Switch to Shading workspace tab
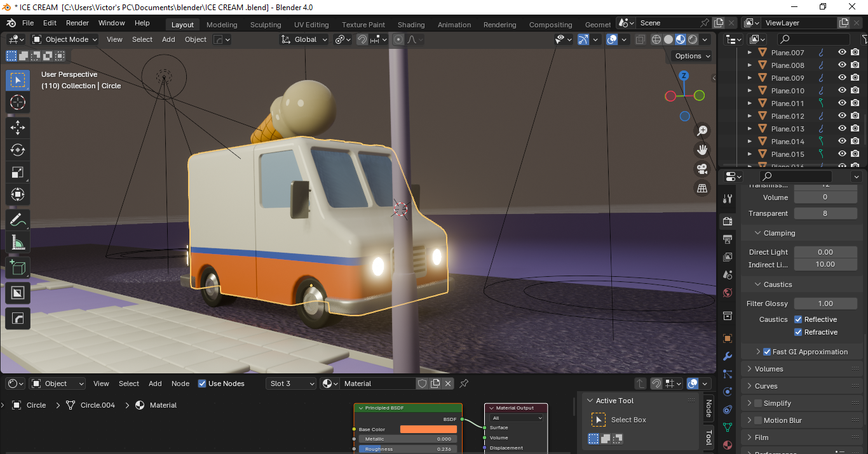 point(411,25)
